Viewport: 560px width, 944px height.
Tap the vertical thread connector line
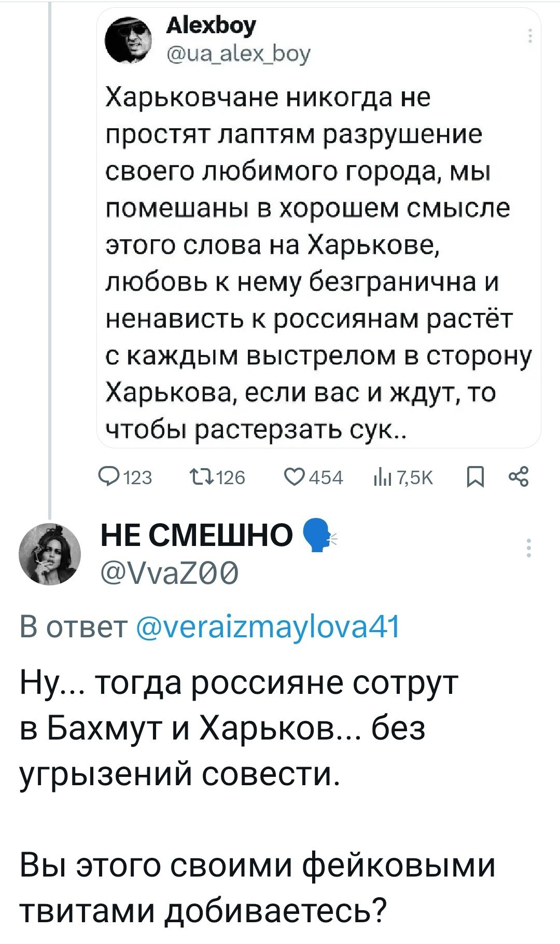pos(49,259)
